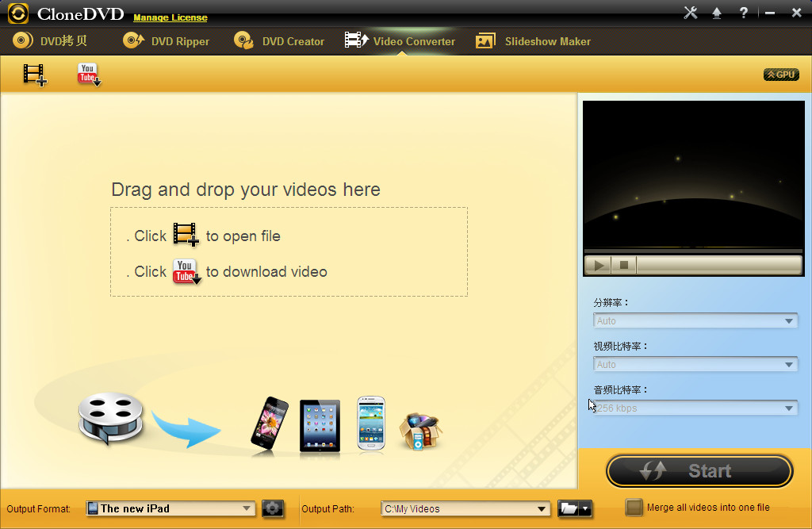Open the Manage License link
The height and width of the screenshot is (529, 812).
(x=170, y=17)
